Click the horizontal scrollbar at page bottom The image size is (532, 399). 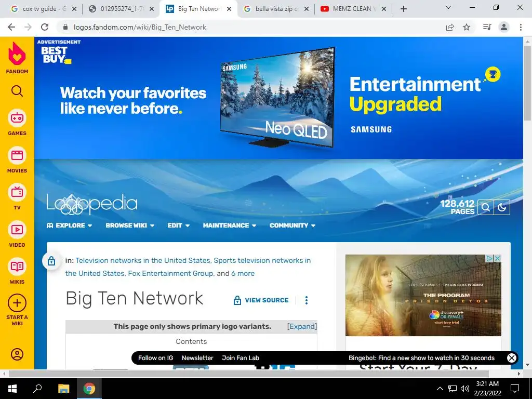249,374
